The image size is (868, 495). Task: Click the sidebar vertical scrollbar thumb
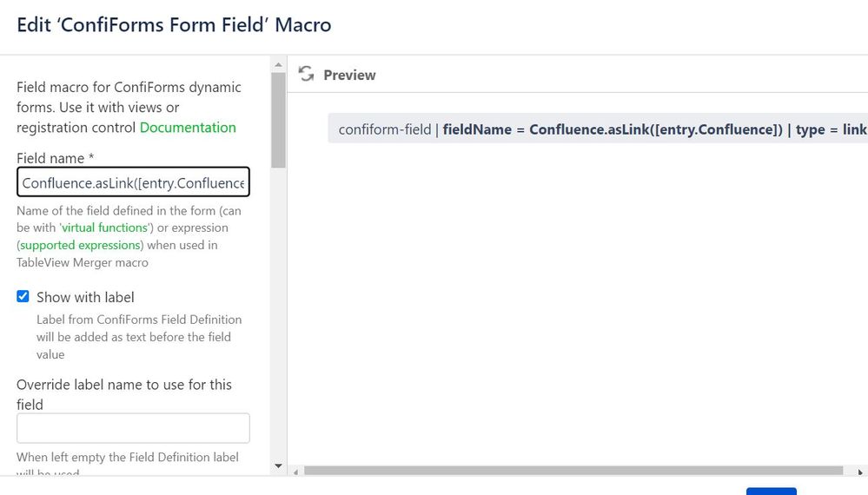click(x=278, y=120)
